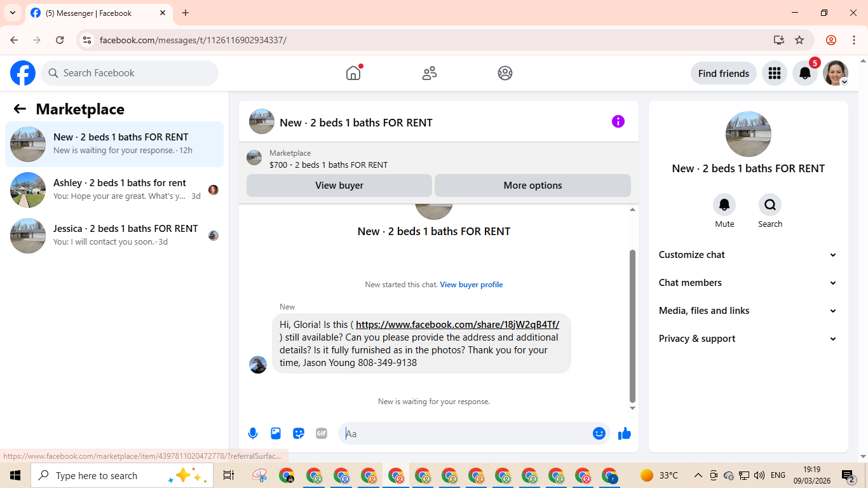
Task: Reload the page
Action: 60,40
